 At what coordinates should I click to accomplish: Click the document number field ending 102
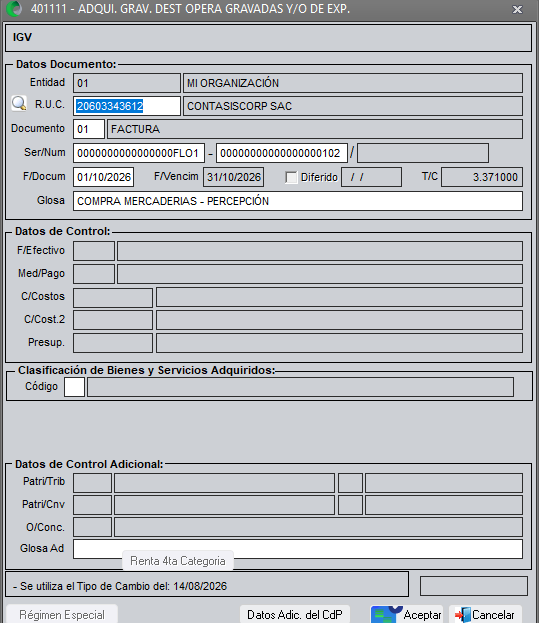click(282, 153)
